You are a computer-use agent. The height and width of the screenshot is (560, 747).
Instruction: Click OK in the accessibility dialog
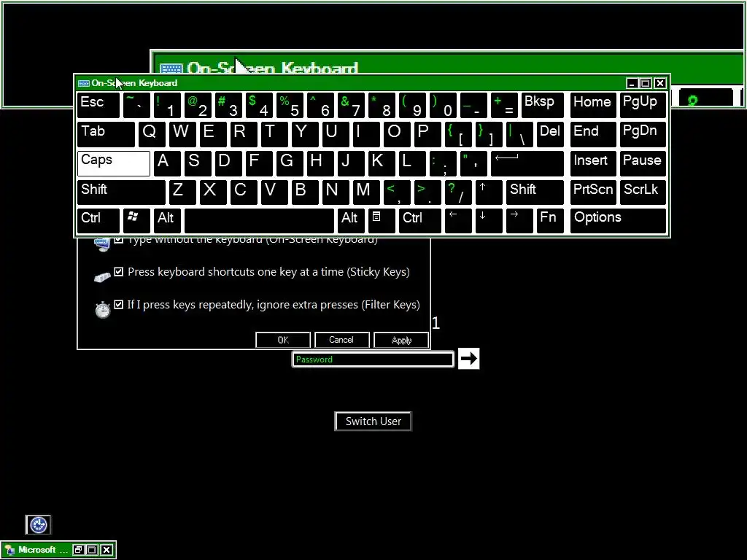tap(283, 340)
